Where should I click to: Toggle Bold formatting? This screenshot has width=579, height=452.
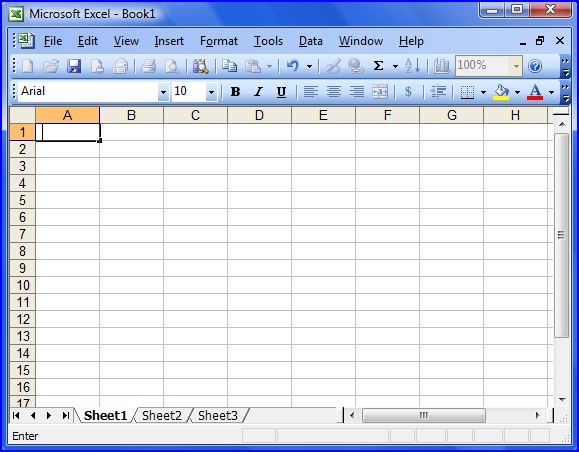tap(235, 92)
